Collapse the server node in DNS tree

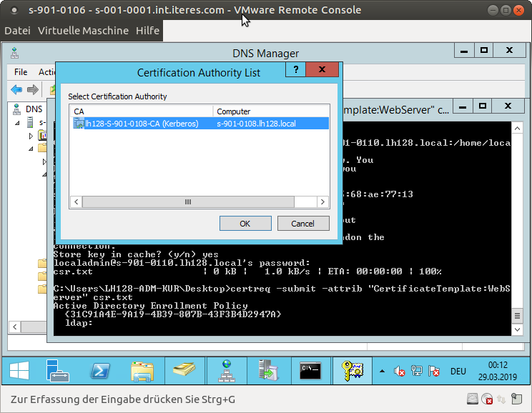tap(17, 122)
